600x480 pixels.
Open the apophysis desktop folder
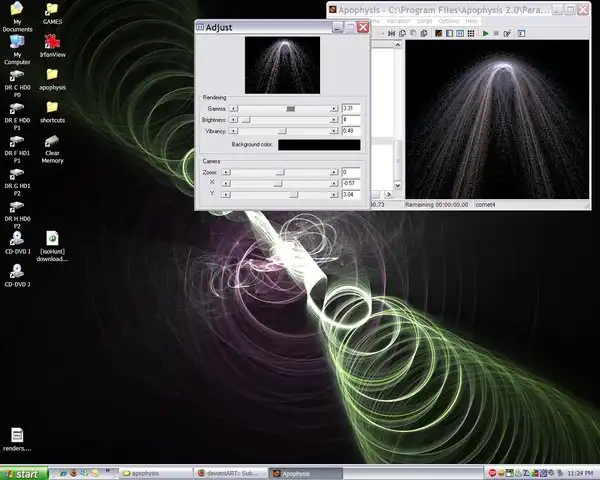pyautogui.click(x=52, y=75)
